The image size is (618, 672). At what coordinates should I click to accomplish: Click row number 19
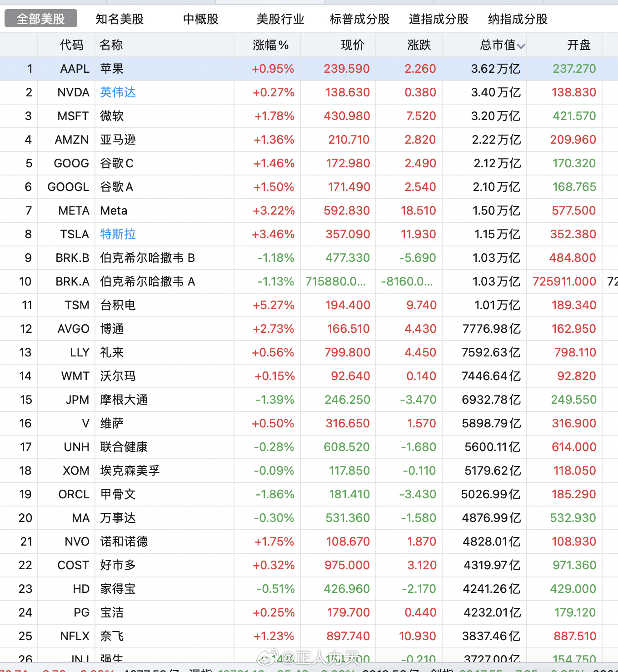(x=25, y=494)
